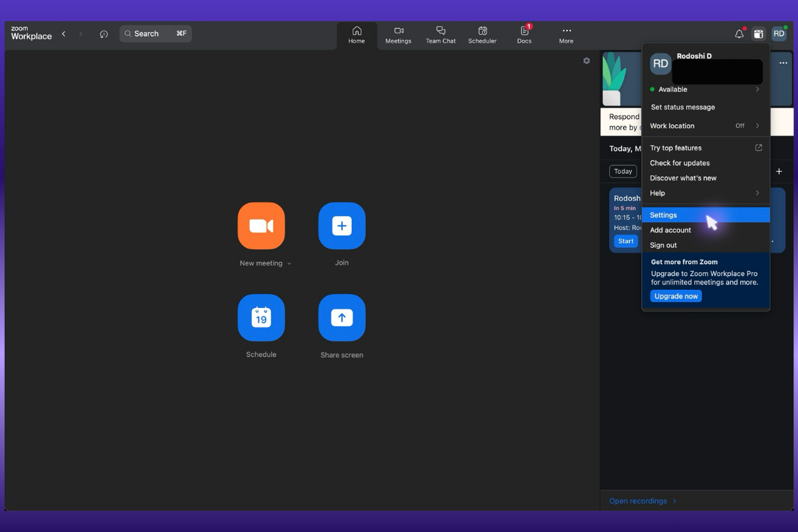Click the Today button in calendar panel
798x532 pixels.
[x=623, y=171]
